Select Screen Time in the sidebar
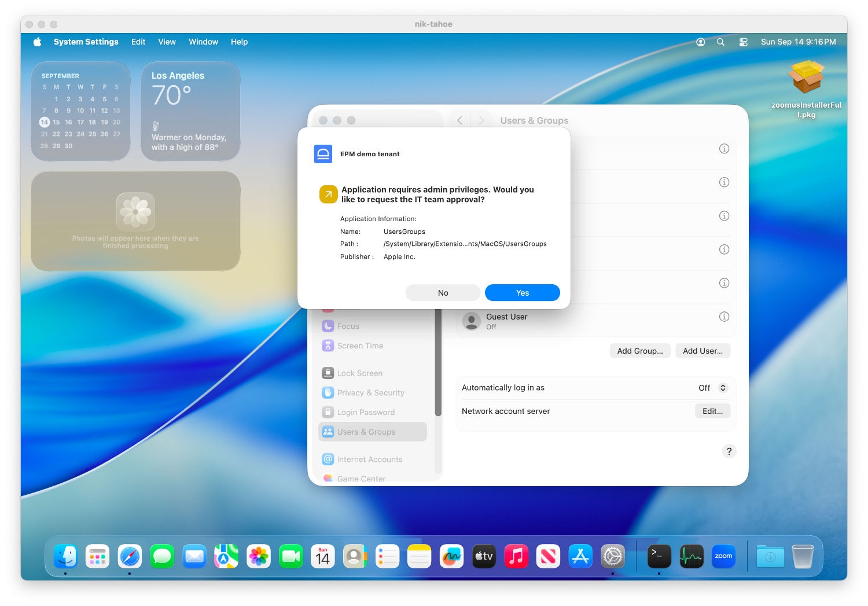868x606 pixels. 373,346
